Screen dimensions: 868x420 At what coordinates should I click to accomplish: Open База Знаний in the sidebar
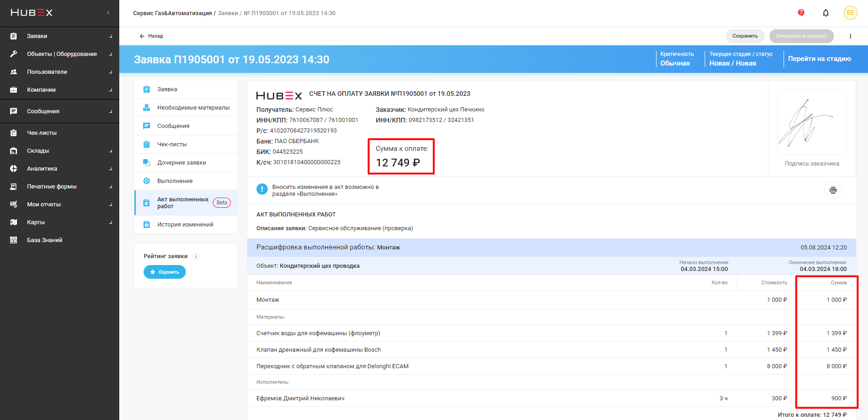[45, 240]
